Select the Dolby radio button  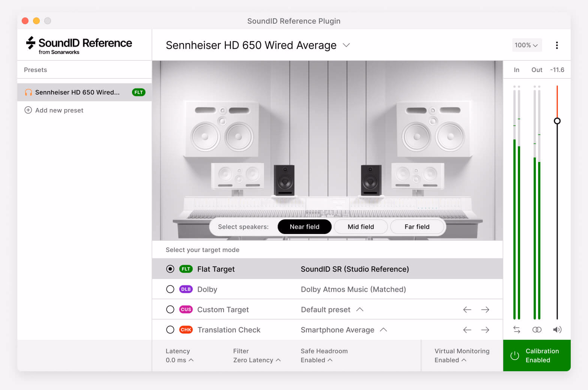tap(170, 289)
